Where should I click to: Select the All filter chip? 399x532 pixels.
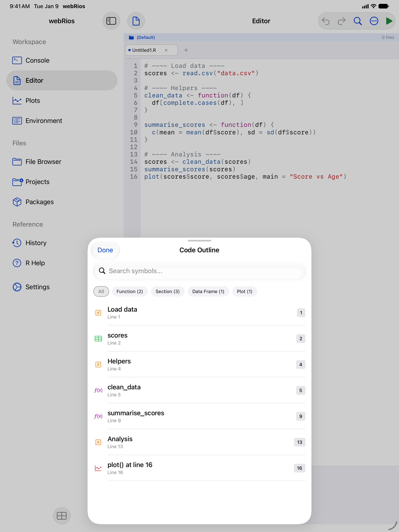[x=101, y=291]
